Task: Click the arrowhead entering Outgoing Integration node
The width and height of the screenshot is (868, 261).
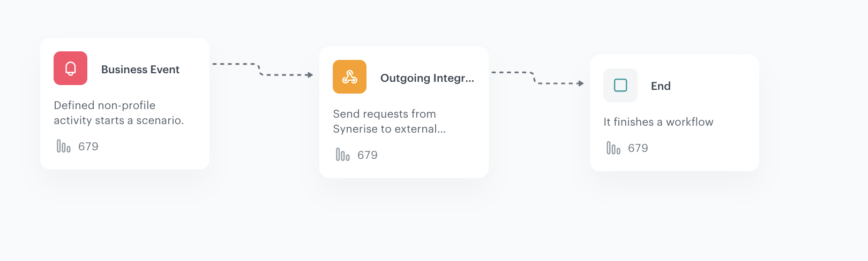Action: tap(310, 75)
